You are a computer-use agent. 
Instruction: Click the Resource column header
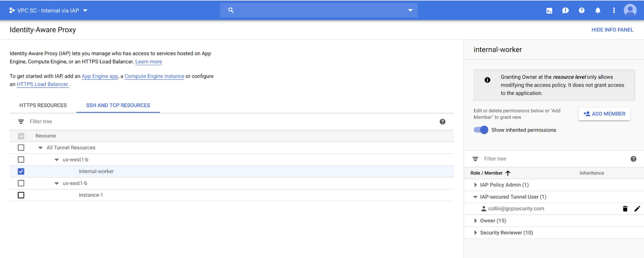click(x=46, y=136)
